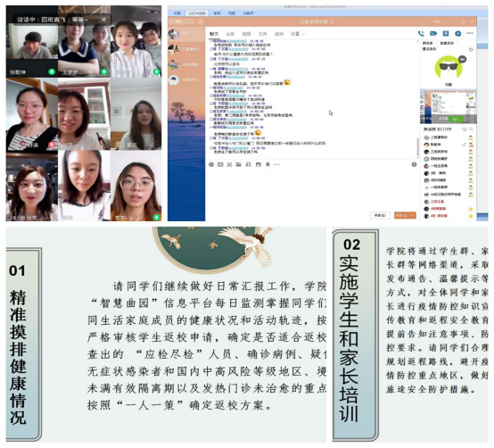Select the scissors screenshot tool
This screenshot has height=448, width=494.
(229, 164)
